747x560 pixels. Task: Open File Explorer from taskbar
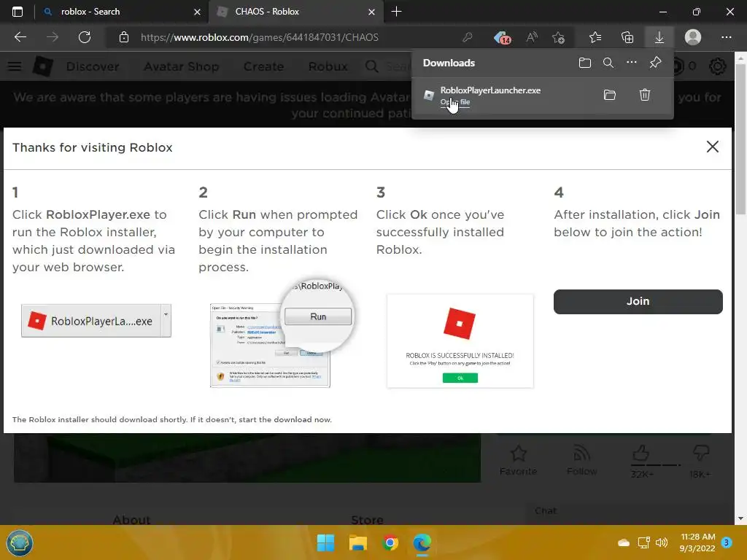pyautogui.click(x=357, y=542)
